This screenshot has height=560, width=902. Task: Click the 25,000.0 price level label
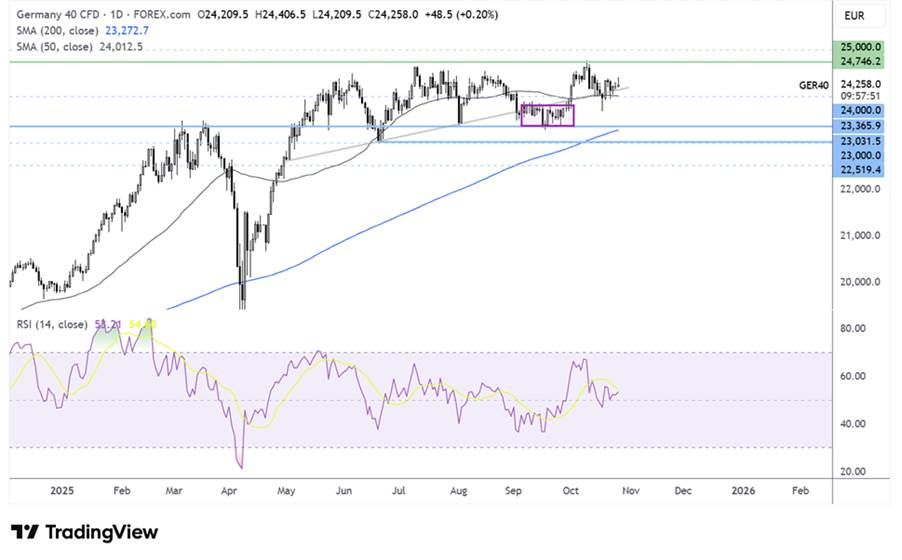pos(858,47)
